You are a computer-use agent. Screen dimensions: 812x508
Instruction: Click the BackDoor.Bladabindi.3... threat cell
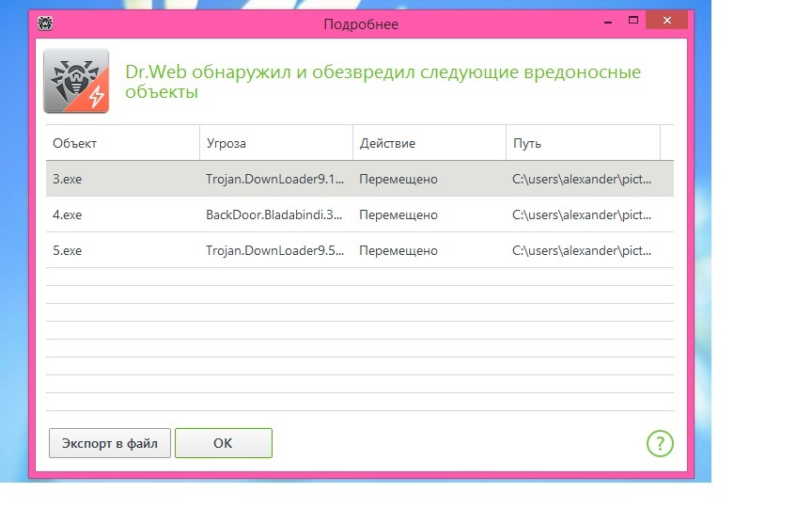pos(273,214)
